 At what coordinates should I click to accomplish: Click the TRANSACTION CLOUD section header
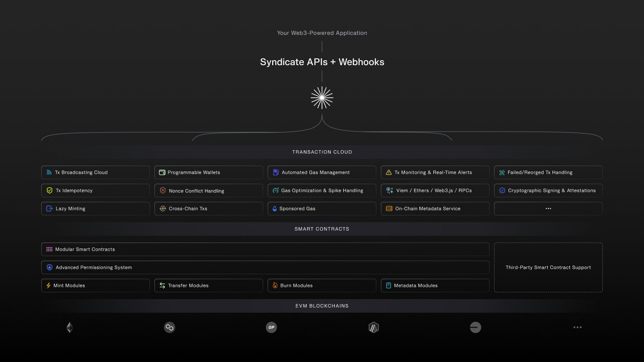point(322,152)
